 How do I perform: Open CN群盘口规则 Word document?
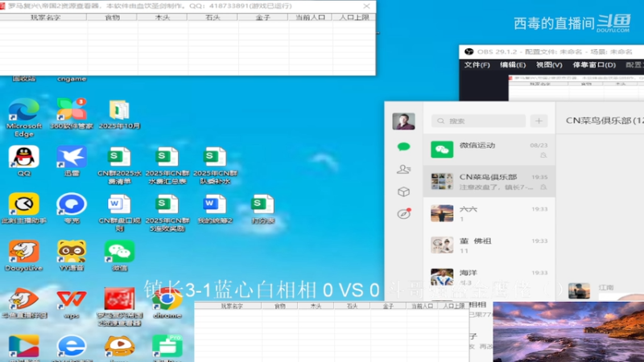pyautogui.click(x=119, y=213)
